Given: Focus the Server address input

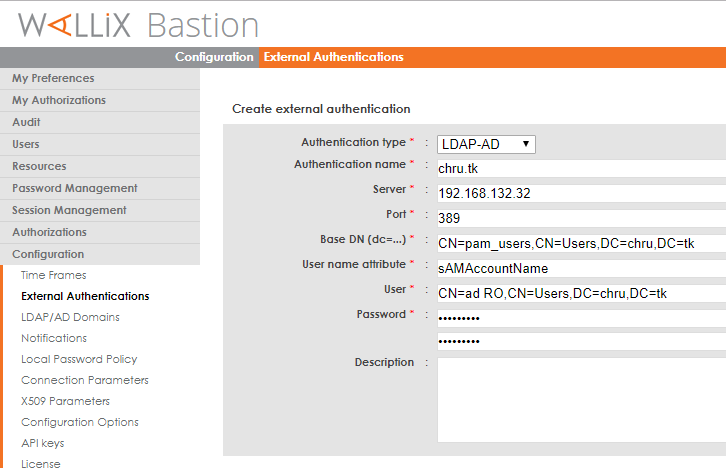Looking at the screenshot, I should click(580, 193).
